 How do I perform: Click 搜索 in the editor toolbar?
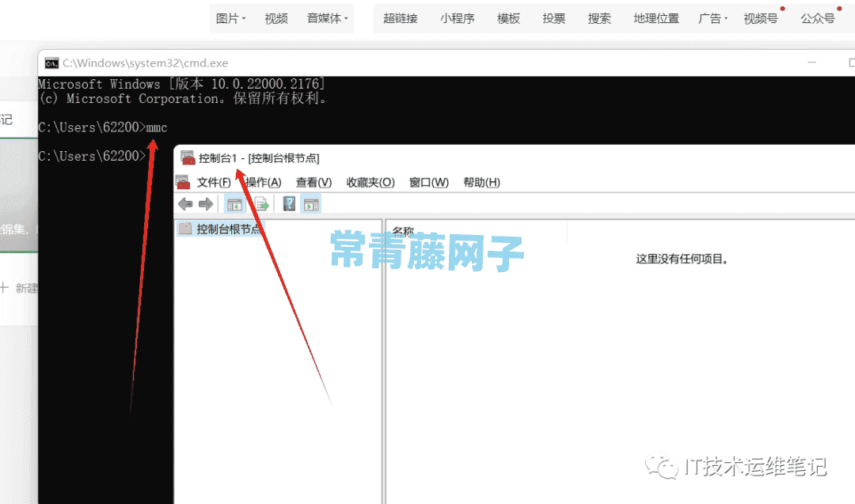coord(599,18)
